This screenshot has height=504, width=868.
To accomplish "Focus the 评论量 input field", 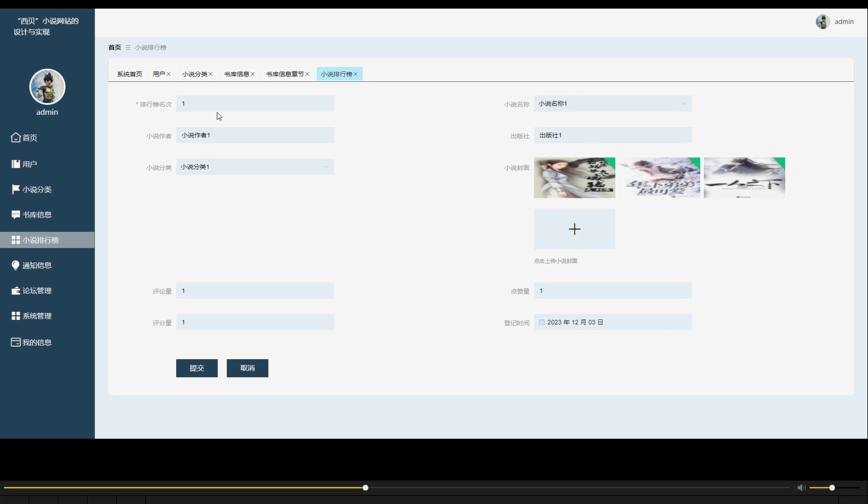I will coord(255,290).
